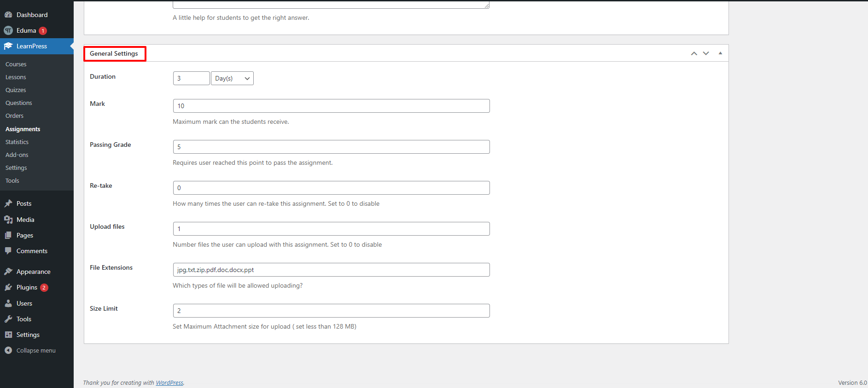Open main Settings menu label
Image resolution: width=868 pixels, height=388 pixels.
28,335
